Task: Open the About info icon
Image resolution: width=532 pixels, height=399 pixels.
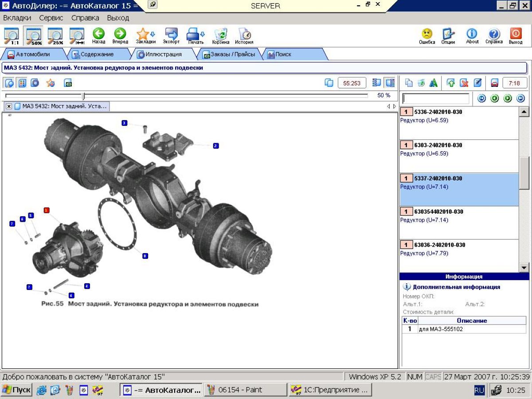Action: 472,36
